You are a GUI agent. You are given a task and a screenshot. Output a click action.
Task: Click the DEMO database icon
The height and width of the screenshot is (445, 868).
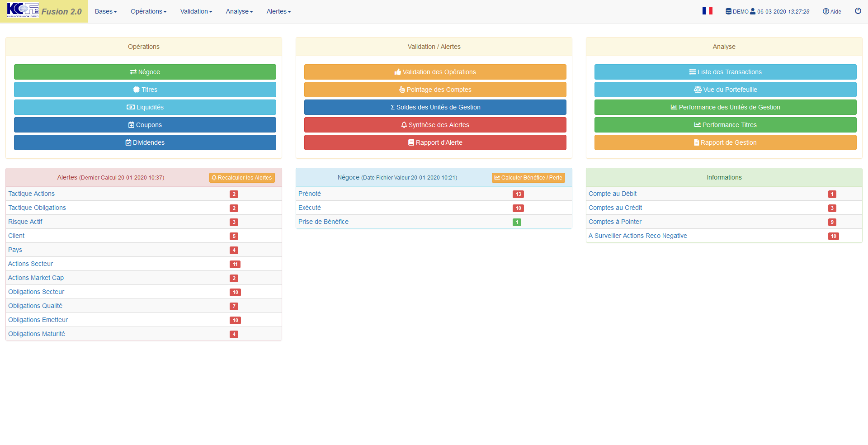coord(728,11)
